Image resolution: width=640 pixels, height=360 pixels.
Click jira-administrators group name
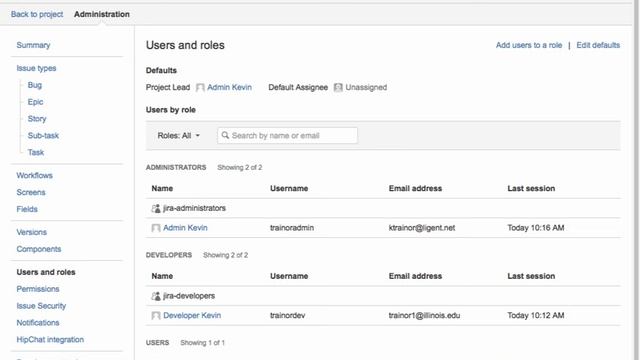tap(194, 208)
